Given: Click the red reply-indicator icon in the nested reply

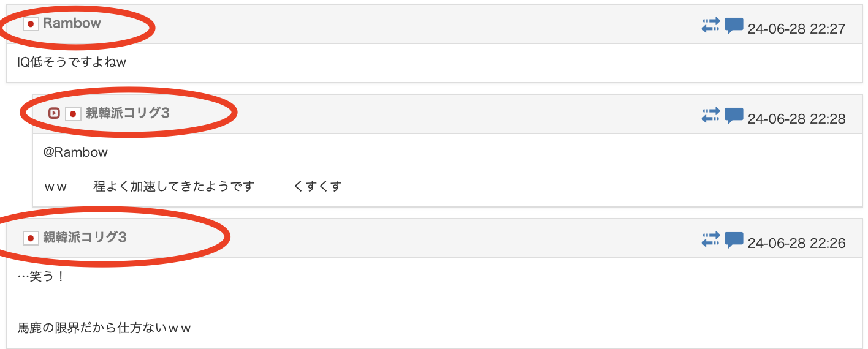Looking at the screenshot, I should pos(54,113).
